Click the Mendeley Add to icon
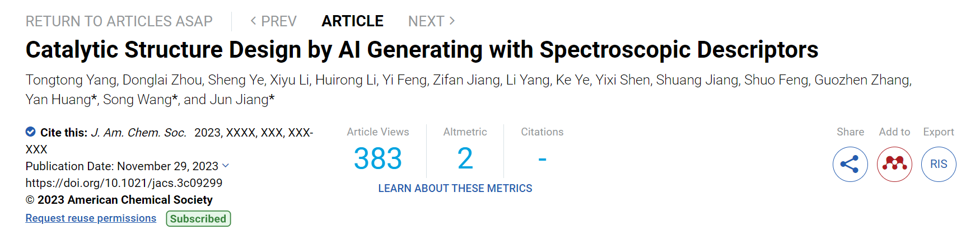This screenshot has width=980, height=234. 894,164
